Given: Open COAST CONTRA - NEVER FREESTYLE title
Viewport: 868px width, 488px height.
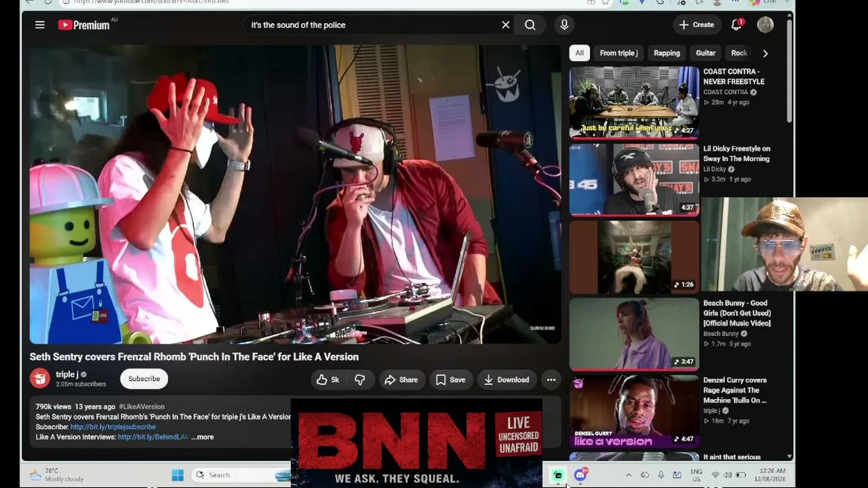Looking at the screenshot, I should pos(734,76).
